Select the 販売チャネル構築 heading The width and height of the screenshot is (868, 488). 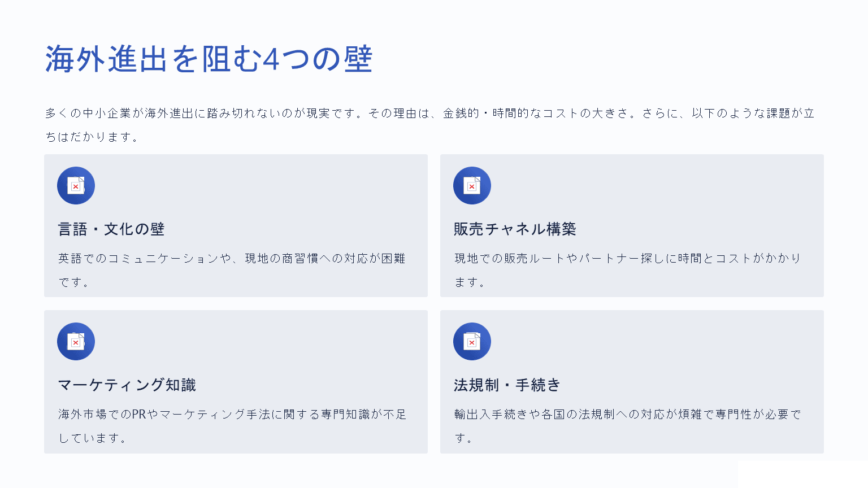pos(515,229)
